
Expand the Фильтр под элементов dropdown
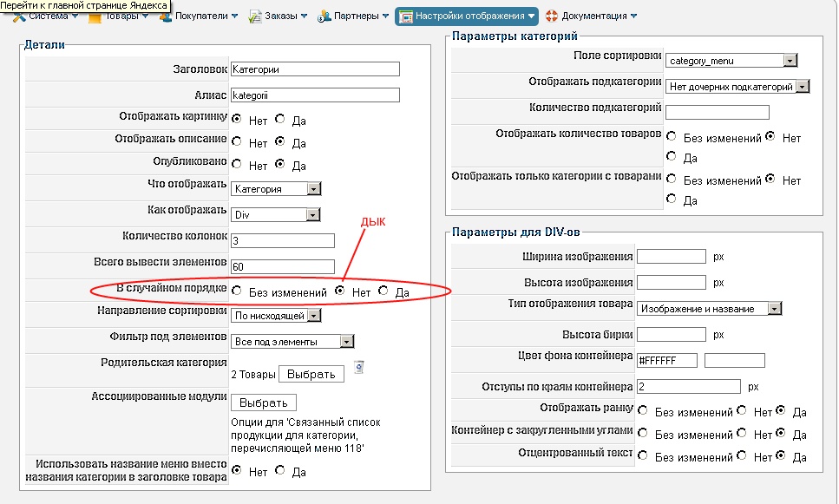tap(293, 342)
